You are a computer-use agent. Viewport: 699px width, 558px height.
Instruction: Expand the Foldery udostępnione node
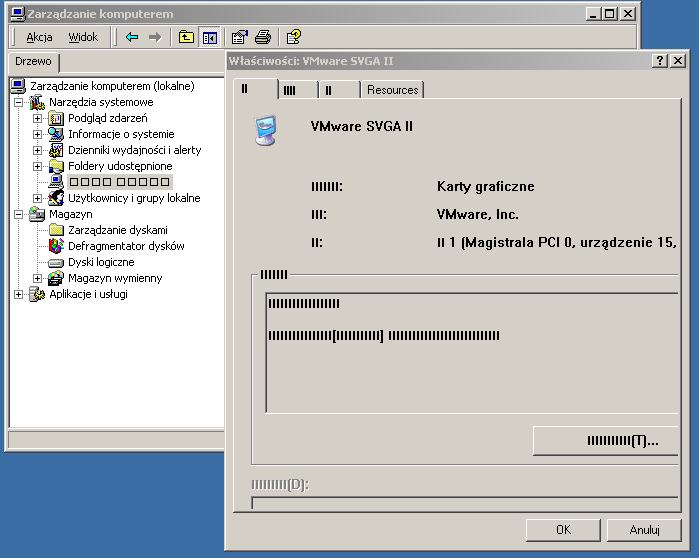pyautogui.click(x=37, y=167)
